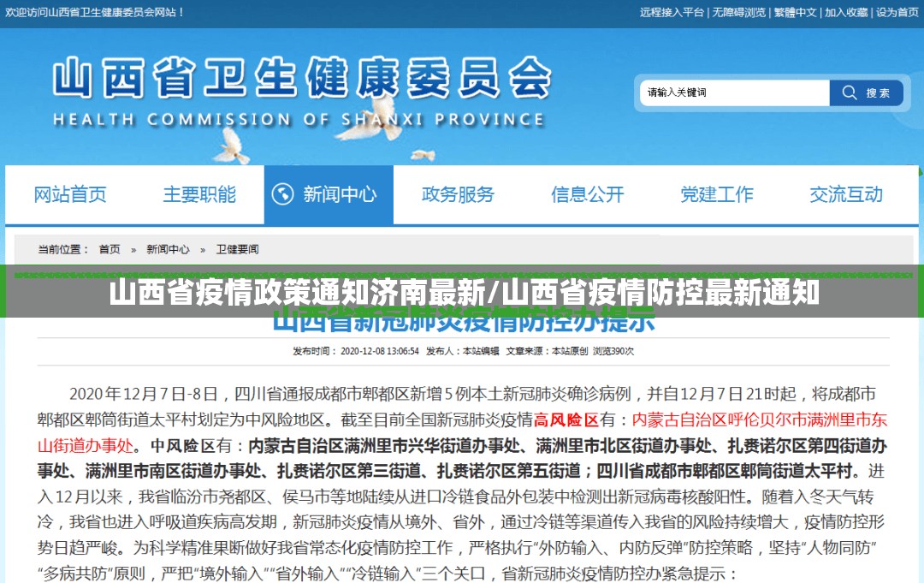Go to the 政务服务 navigation tab
This screenshot has height=583, width=924.
(458, 194)
